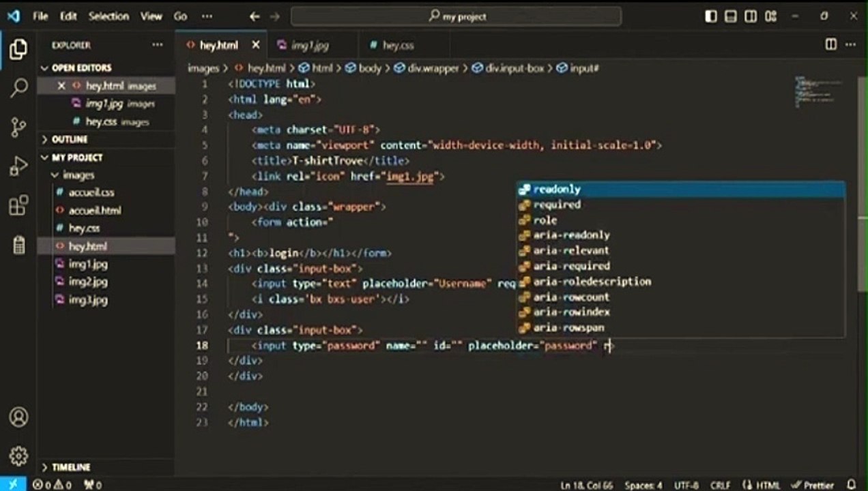Click the ports forwarded status item
This screenshot has height=491, width=868.
(93, 485)
